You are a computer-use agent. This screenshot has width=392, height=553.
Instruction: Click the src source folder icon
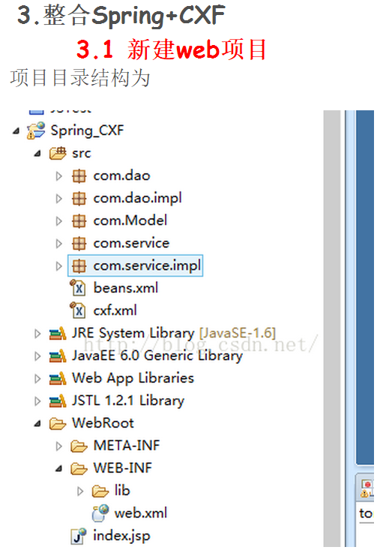(58, 153)
